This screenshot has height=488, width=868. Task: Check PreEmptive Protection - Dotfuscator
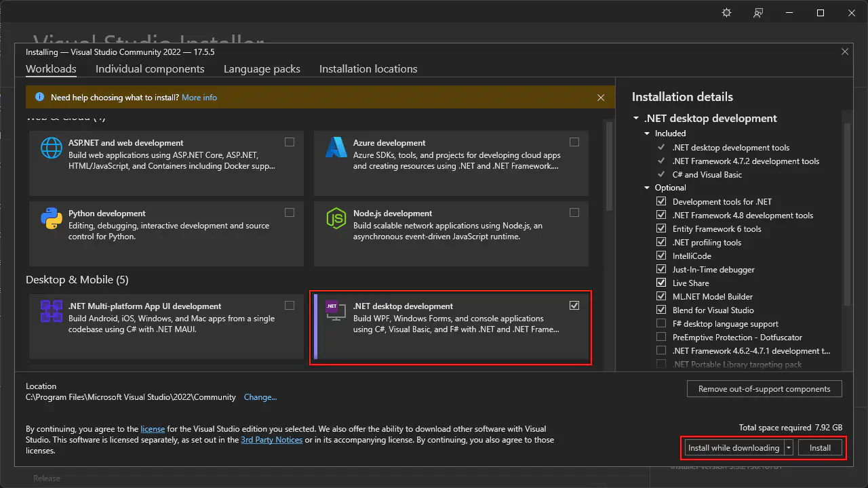point(661,337)
